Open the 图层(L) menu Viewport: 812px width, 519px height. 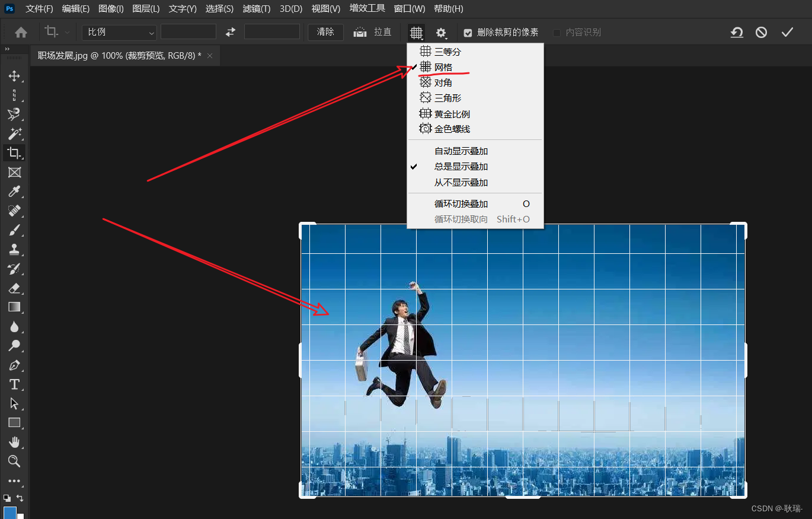click(x=146, y=9)
